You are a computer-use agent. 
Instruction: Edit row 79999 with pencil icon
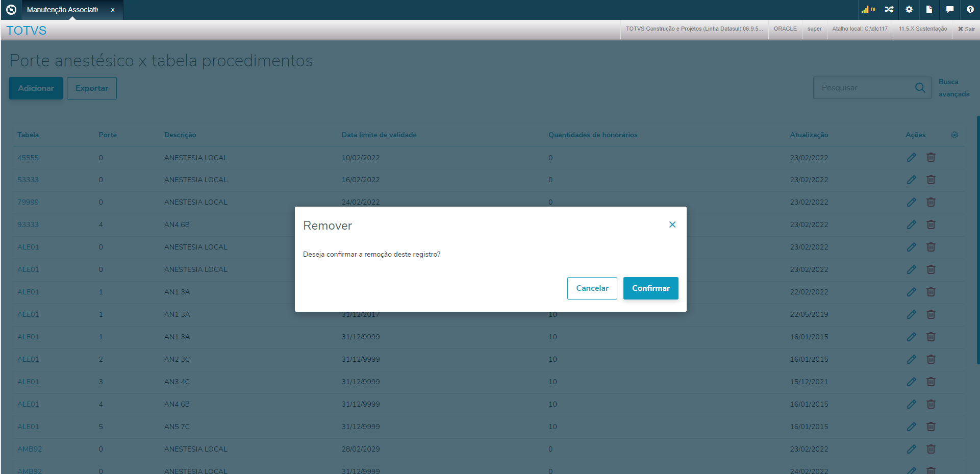tap(912, 202)
